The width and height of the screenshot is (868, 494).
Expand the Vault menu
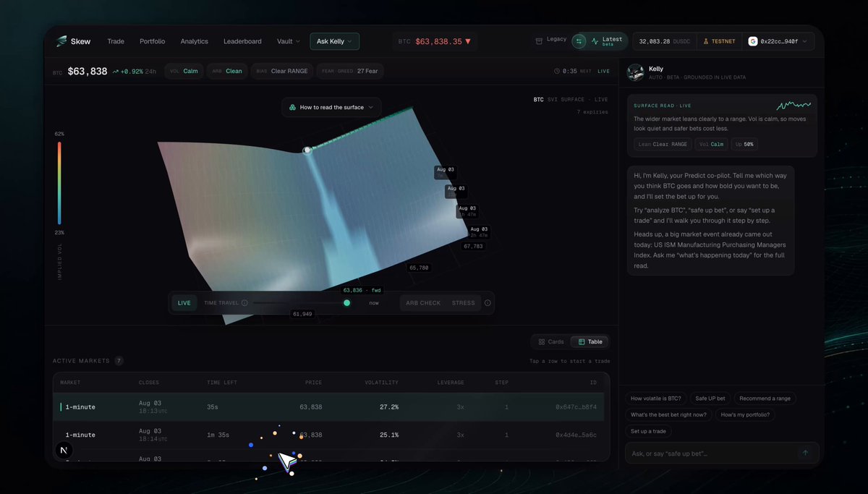pos(288,41)
